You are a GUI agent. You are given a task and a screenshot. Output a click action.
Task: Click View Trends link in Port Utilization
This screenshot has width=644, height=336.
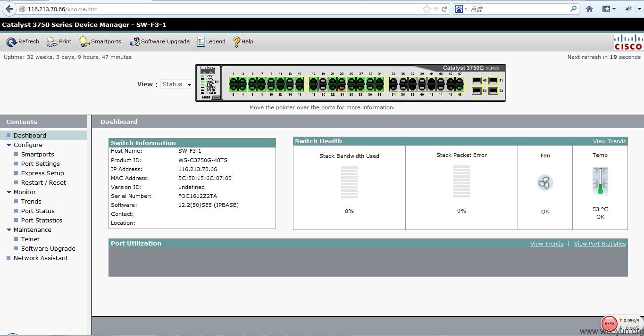point(547,244)
